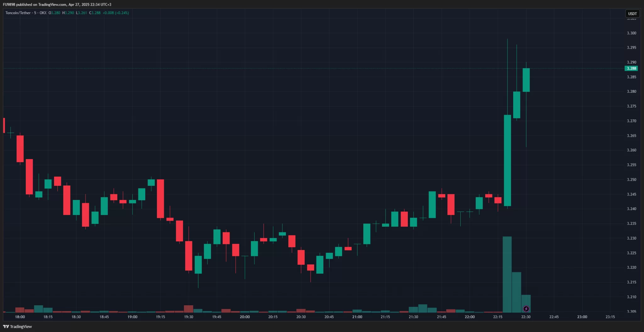Click the 21:00 time axis label
644x332 pixels.
[x=357, y=317]
